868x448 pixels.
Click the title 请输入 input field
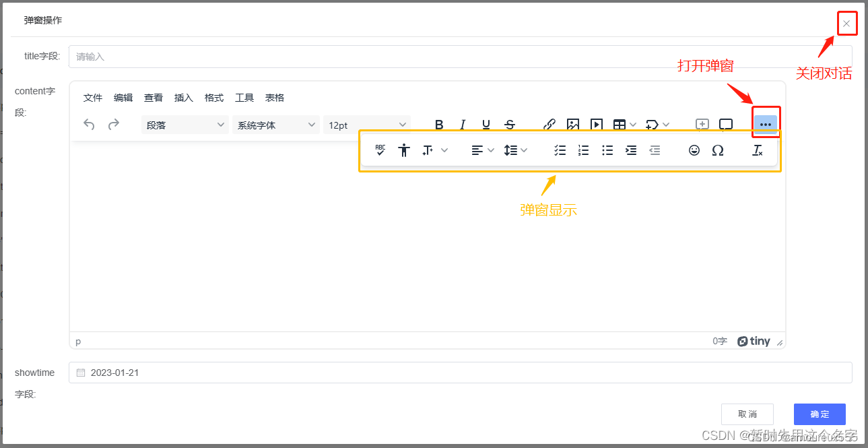click(269, 55)
